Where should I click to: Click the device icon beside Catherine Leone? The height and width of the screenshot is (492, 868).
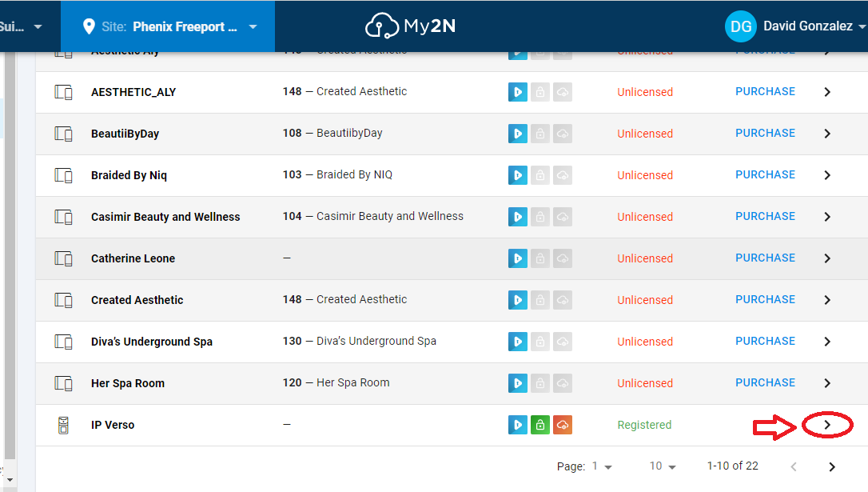tap(63, 258)
